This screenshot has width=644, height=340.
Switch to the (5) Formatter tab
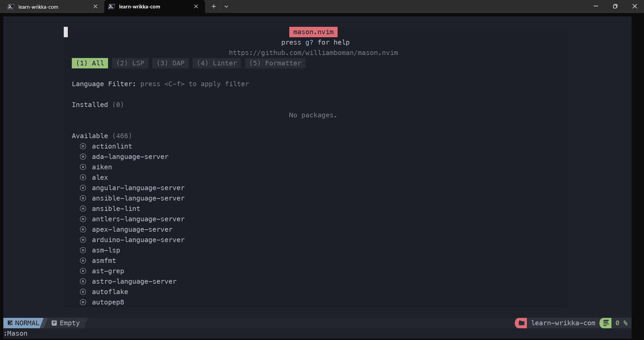click(x=275, y=63)
